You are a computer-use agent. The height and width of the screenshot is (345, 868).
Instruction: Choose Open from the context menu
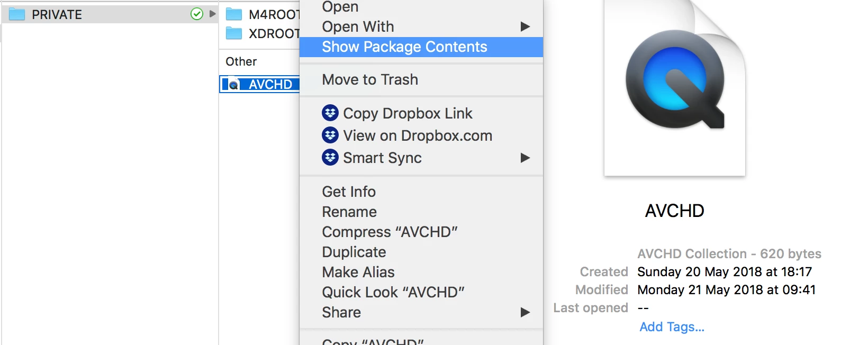(421, 7)
